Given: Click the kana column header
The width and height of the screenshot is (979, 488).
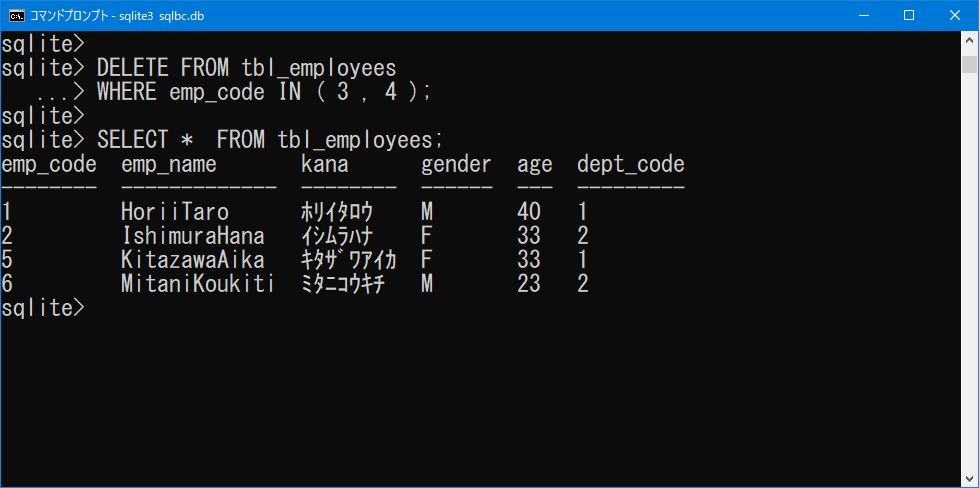Looking at the screenshot, I should tap(325, 165).
